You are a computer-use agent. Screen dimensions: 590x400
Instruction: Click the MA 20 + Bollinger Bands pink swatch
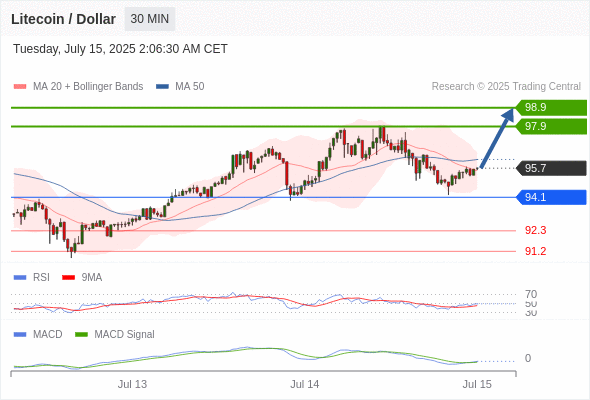(20, 87)
